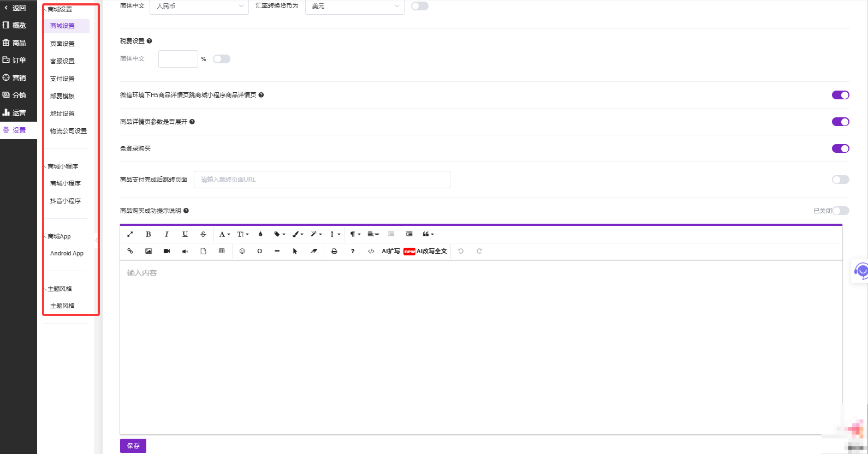Screen dimensions: 868x454
Task: Click the tax percentage input field
Action: pos(178,59)
